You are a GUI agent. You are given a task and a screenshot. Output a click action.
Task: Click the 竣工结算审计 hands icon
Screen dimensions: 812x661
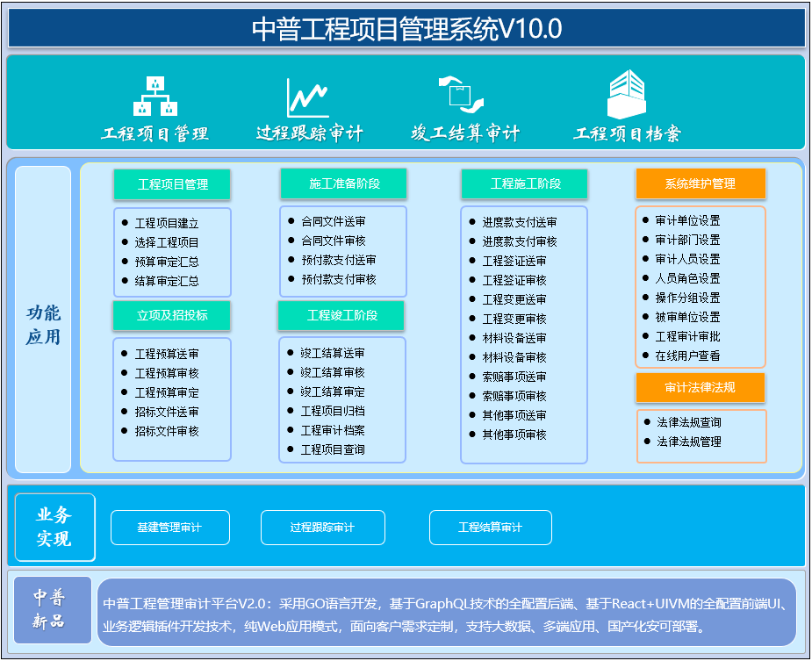pos(461,95)
